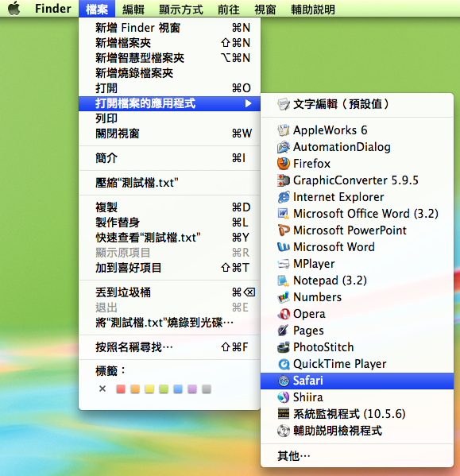
Task: Choose 列印 menu item
Action: click(169, 118)
